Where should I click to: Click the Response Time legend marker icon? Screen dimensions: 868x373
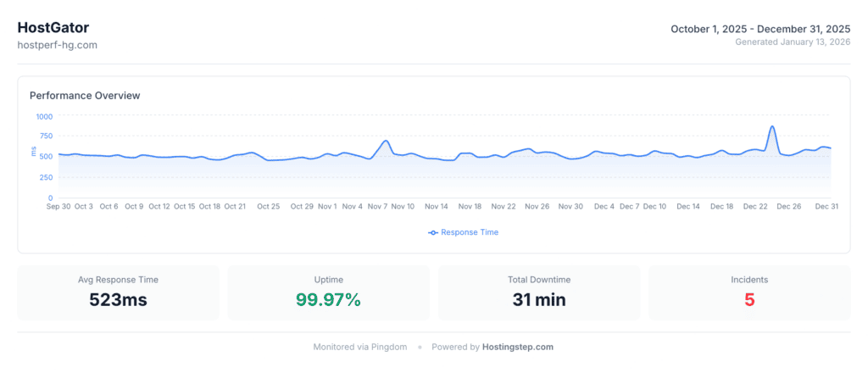[433, 232]
